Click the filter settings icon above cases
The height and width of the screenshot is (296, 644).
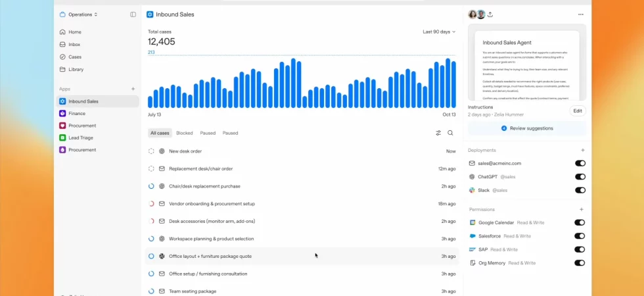(438, 133)
